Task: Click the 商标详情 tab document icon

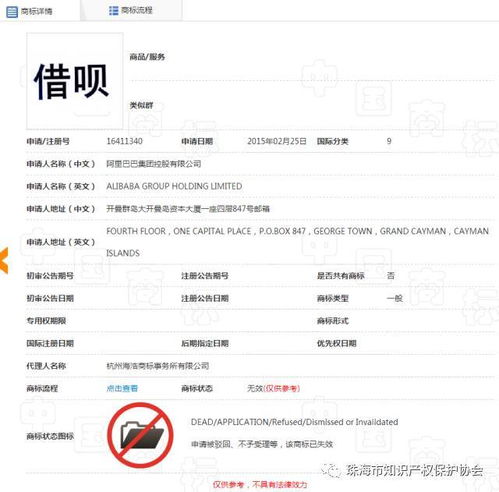Action: pyautogui.click(x=12, y=12)
